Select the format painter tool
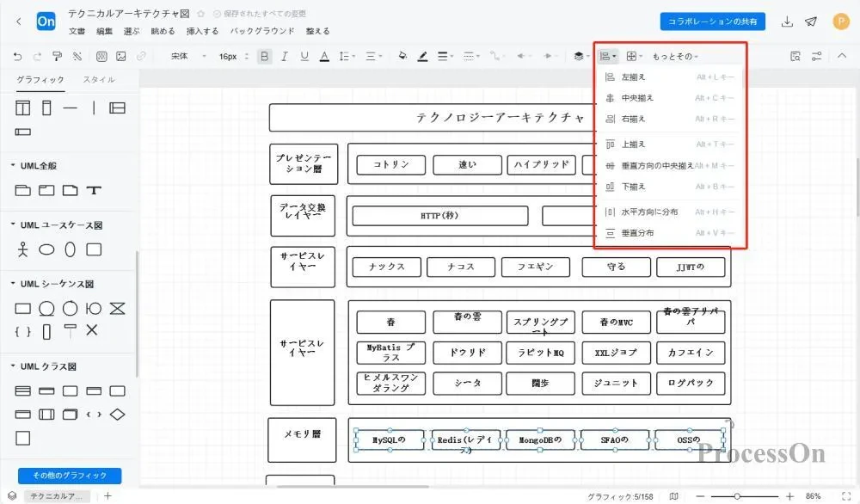This screenshot has width=860, height=504. coord(56,56)
